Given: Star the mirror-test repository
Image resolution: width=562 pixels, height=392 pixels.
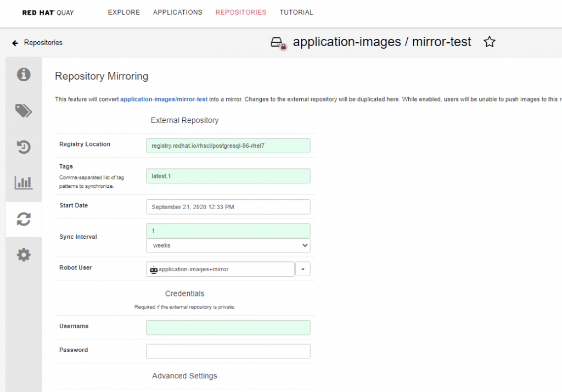Looking at the screenshot, I should point(490,42).
